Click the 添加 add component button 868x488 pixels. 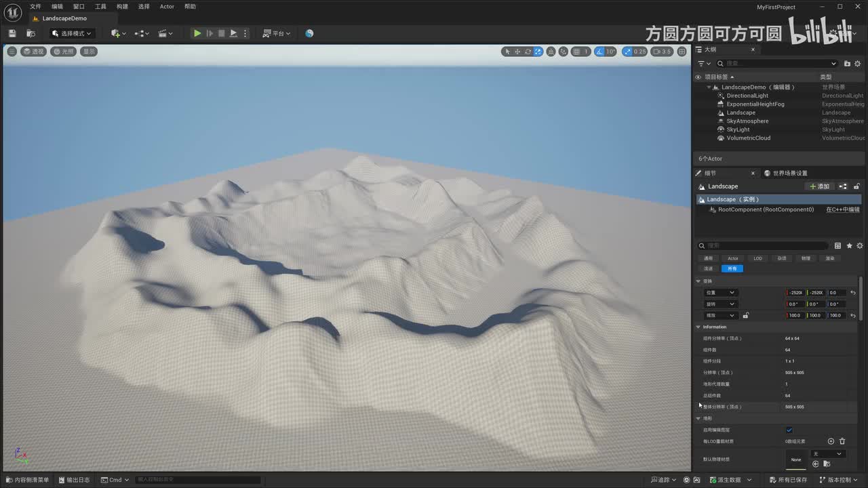[819, 186]
